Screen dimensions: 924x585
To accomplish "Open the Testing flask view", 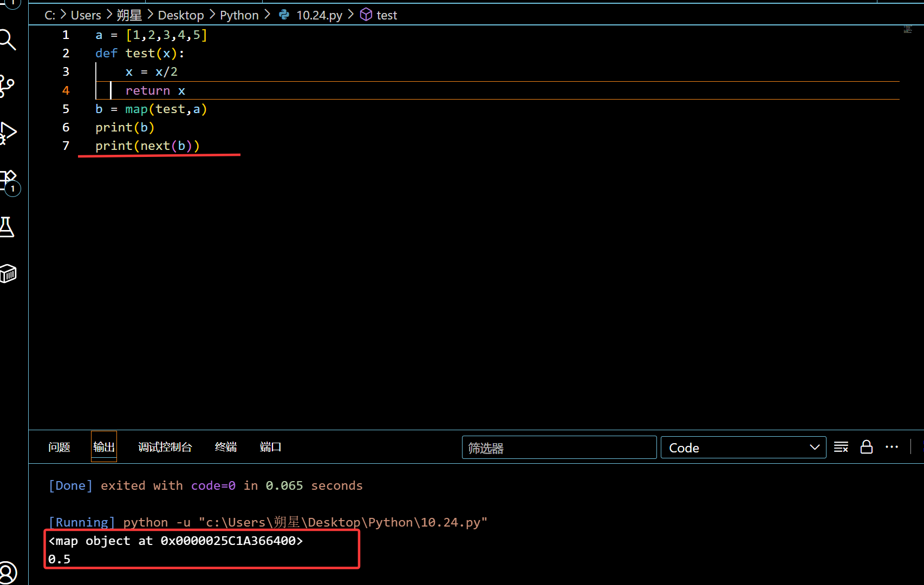I will point(8,227).
